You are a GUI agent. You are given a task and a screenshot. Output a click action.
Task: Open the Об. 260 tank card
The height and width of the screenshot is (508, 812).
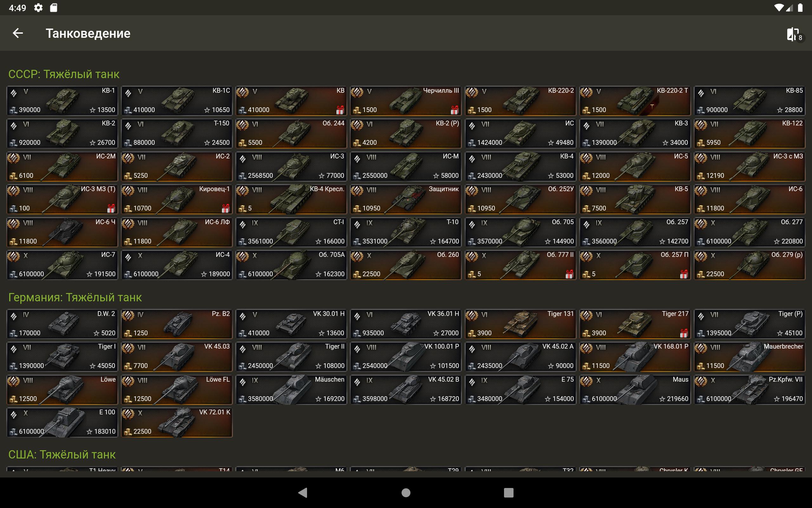coord(406,265)
